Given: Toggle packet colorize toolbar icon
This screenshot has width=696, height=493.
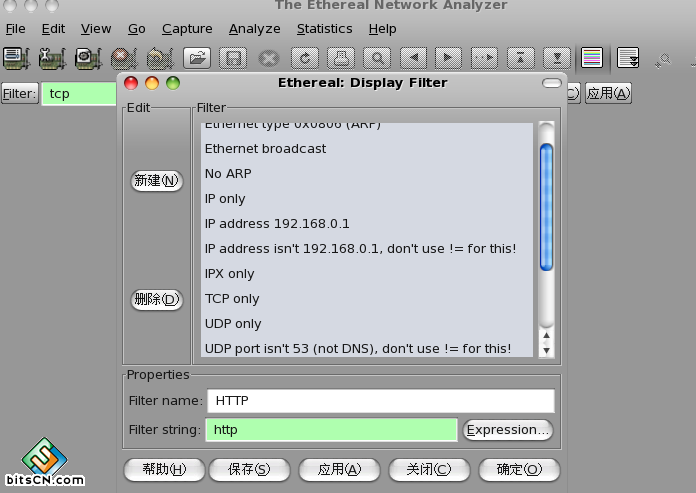Looking at the screenshot, I should pyautogui.click(x=592, y=57).
